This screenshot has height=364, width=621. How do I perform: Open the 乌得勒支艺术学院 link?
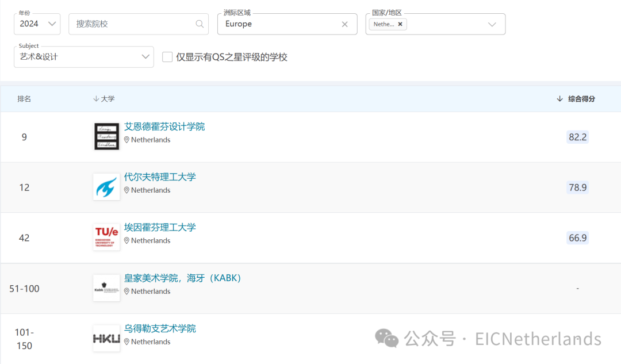(160, 328)
